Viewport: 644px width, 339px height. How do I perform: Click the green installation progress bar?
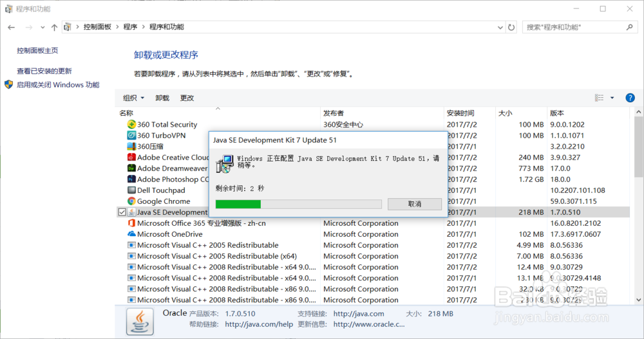point(238,204)
